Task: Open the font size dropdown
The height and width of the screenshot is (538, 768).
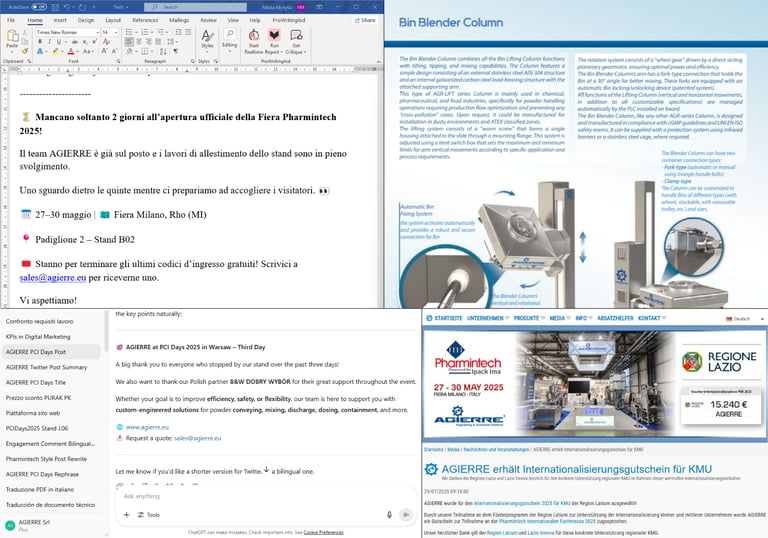Action: [x=116, y=32]
